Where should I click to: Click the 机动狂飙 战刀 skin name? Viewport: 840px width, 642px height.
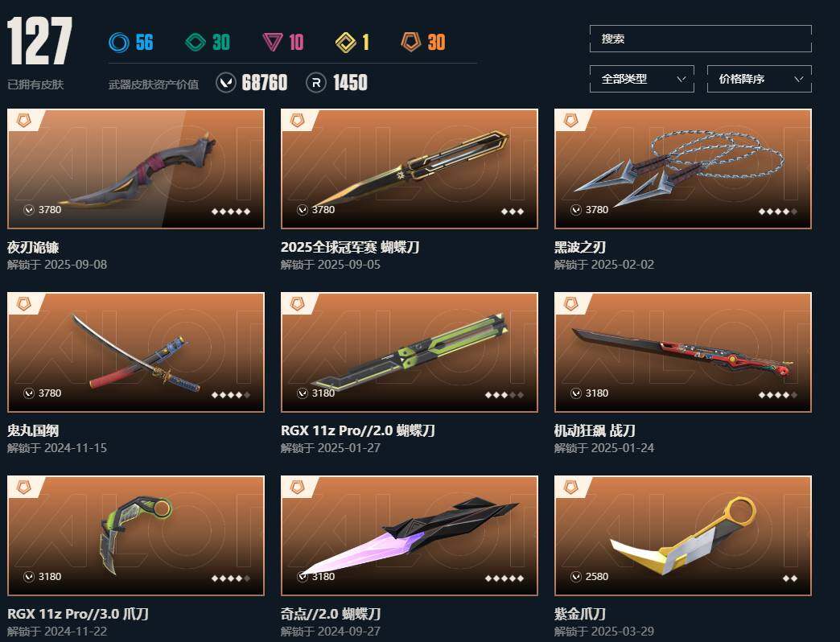(x=595, y=430)
